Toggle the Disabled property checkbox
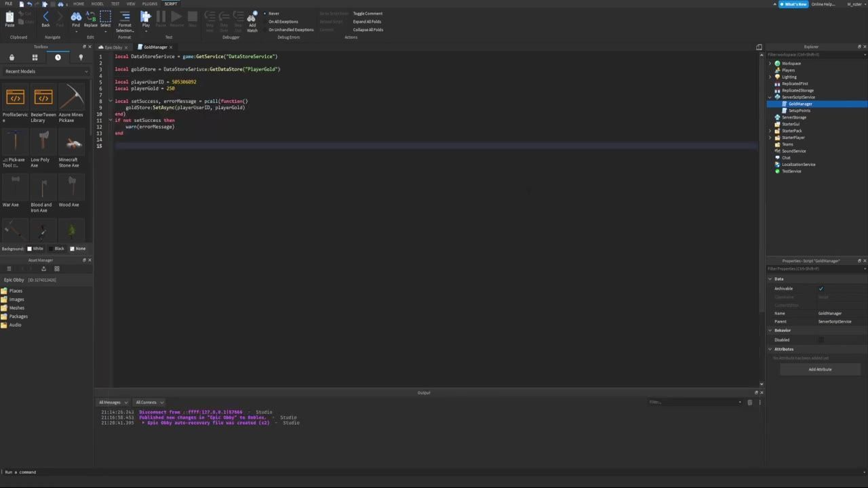The height and width of the screenshot is (488, 868). coord(821,340)
